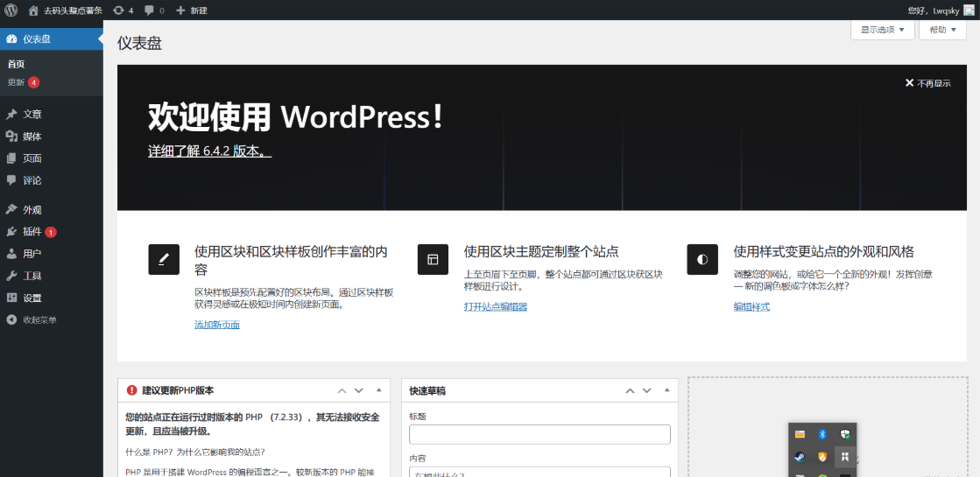Click the 外观 appearance brush icon
980x477 pixels.
pyautogui.click(x=11, y=210)
